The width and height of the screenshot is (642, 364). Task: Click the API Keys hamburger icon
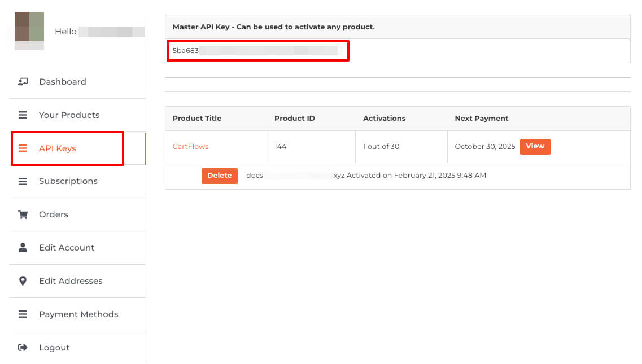(x=23, y=148)
